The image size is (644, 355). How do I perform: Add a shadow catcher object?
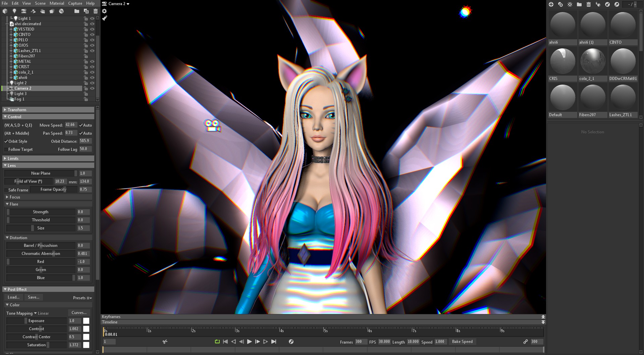33,11
